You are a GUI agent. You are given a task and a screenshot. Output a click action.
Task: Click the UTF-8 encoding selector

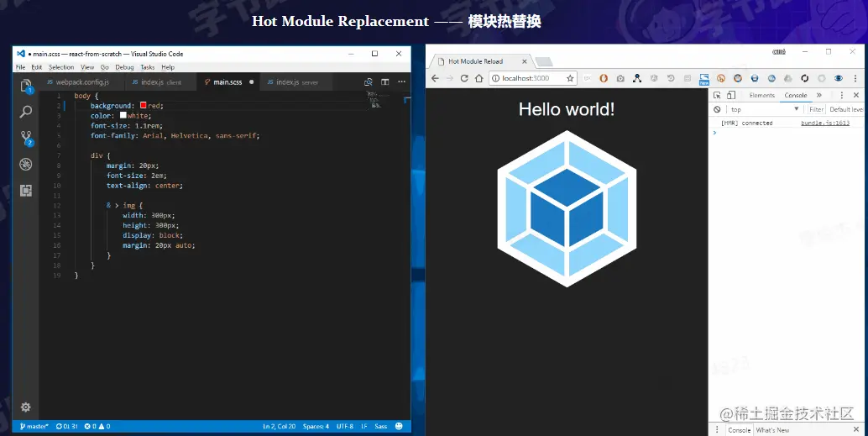(x=345, y=426)
